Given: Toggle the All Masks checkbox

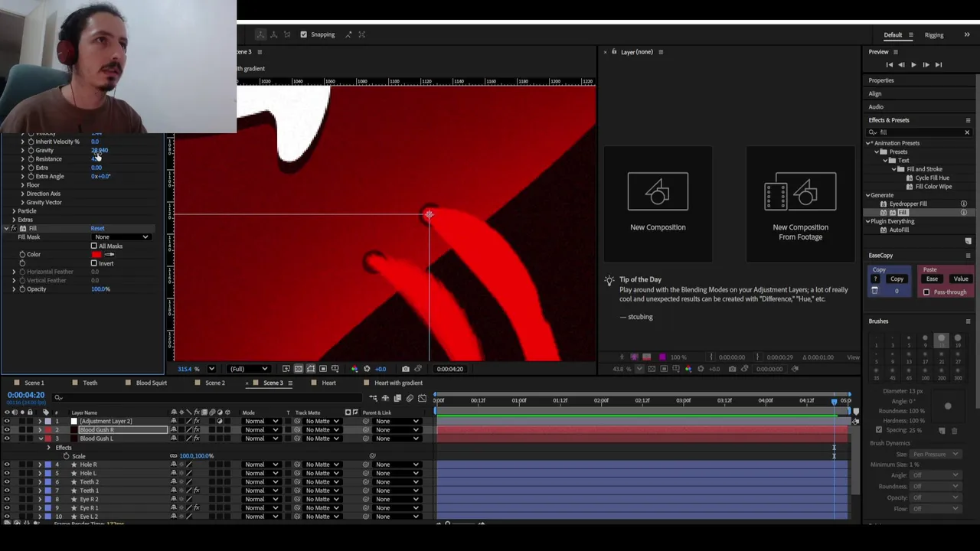Looking at the screenshot, I should click(x=93, y=246).
